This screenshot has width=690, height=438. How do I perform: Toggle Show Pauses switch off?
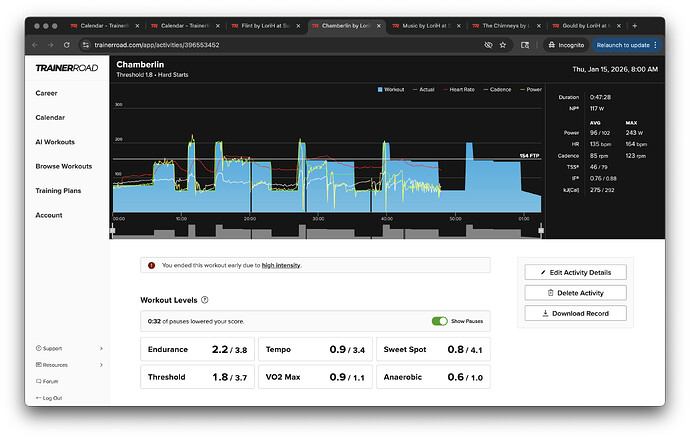click(439, 321)
